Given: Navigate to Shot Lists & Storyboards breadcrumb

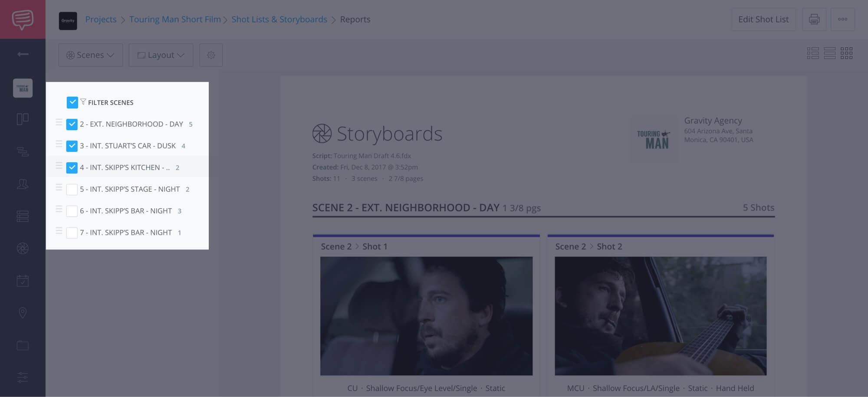Looking at the screenshot, I should tap(279, 19).
